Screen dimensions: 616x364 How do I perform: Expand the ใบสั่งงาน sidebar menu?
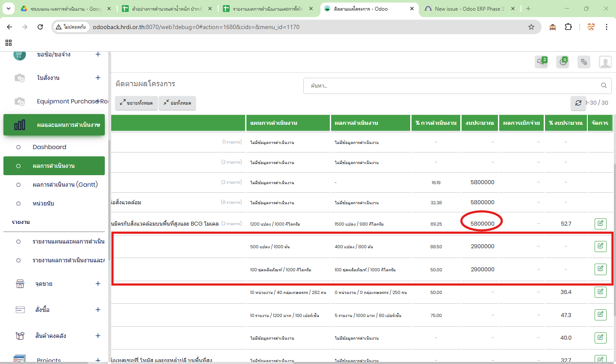tap(98, 78)
